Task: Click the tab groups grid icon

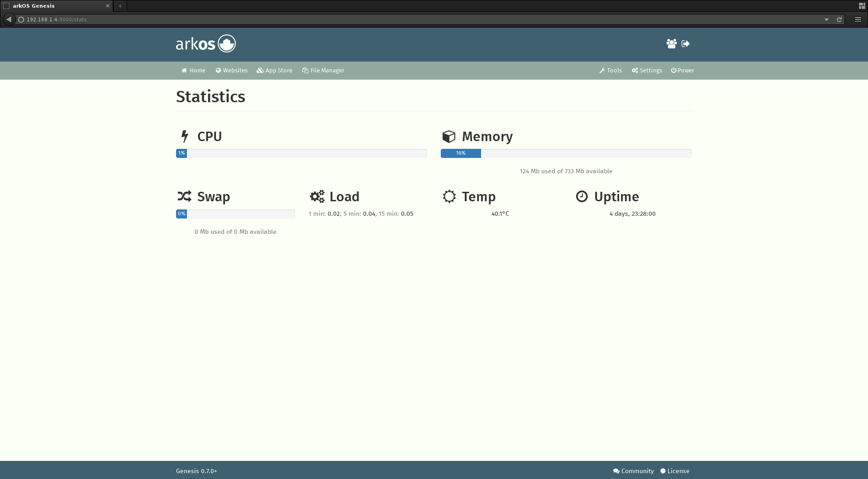Action: [x=862, y=6]
